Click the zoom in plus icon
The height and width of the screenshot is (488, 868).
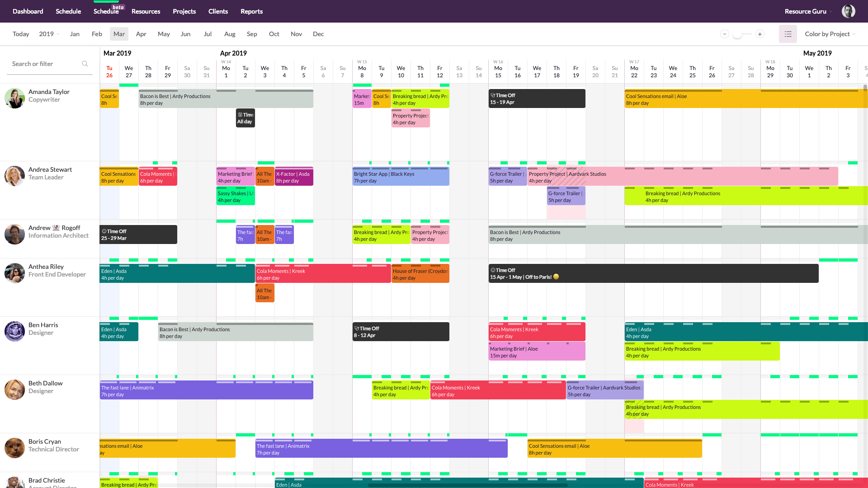[x=761, y=34]
